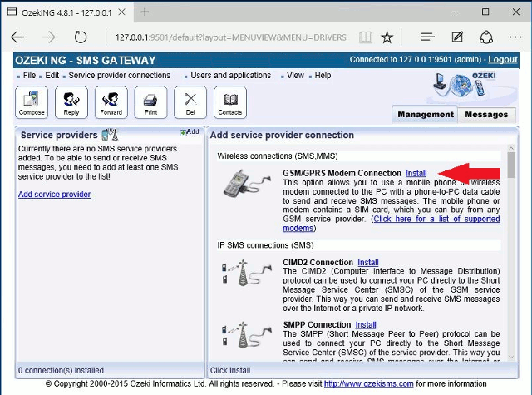Click the browser address bar
The height and width of the screenshot is (395, 532).
click(231, 37)
